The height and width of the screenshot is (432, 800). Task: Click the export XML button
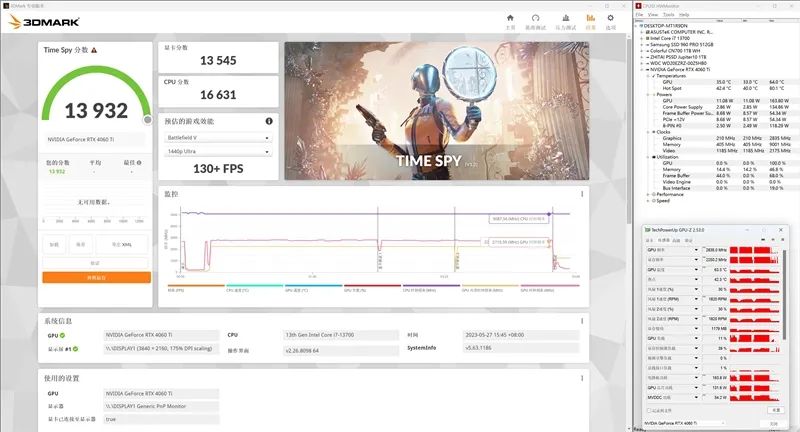pyautogui.click(x=121, y=245)
